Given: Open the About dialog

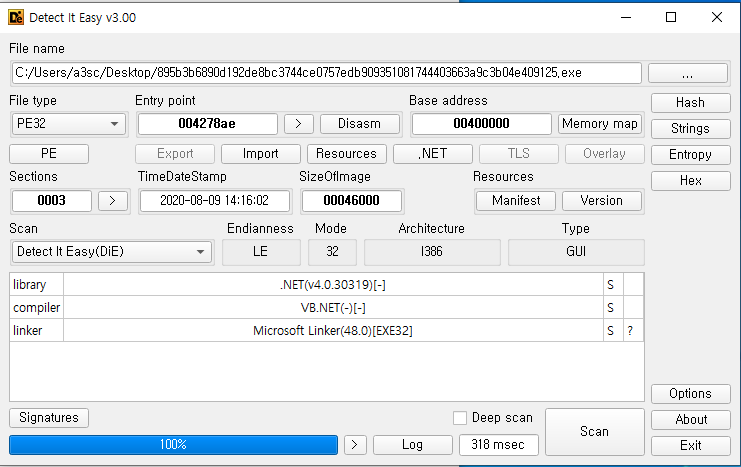Looking at the screenshot, I should point(690,420).
